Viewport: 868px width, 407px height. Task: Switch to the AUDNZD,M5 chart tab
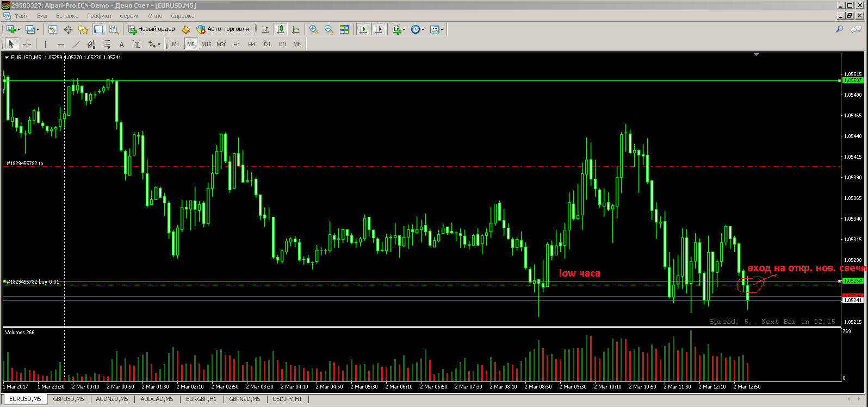coord(112,399)
